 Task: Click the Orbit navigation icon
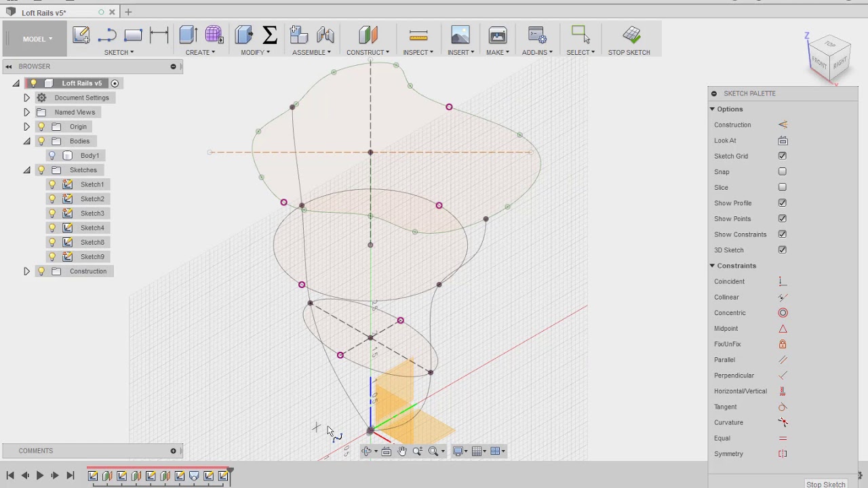pyautogui.click(x=368, y=451)
